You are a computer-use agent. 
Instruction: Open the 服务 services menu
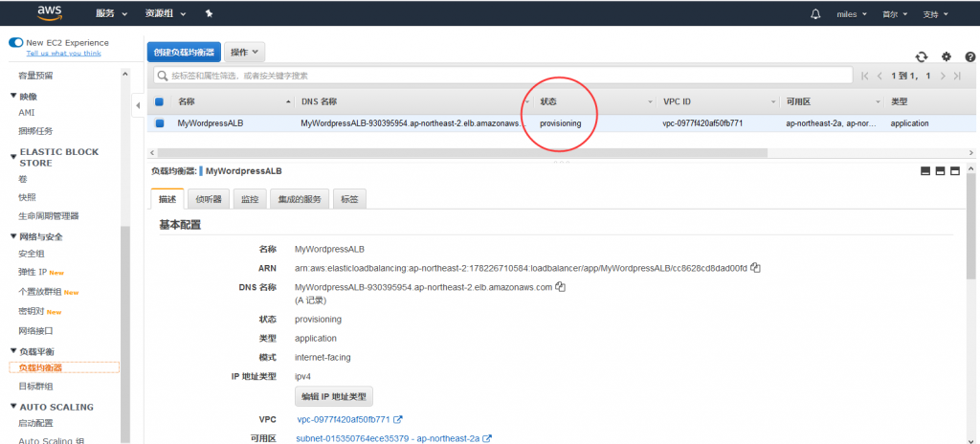pyautogui.click(x=111, y=13)
